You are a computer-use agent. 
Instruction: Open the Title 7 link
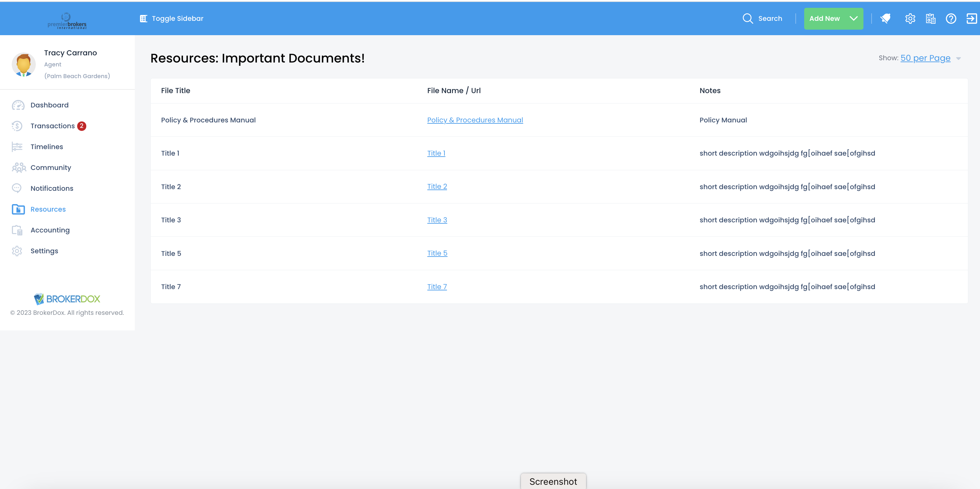[x=437, y=286]
